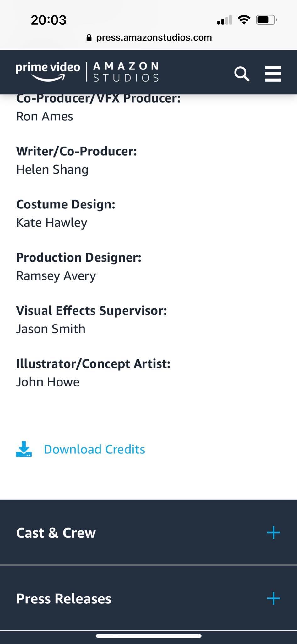Tap the padlock icon in address bar
The image size is (297, 644).
(89, 38)
